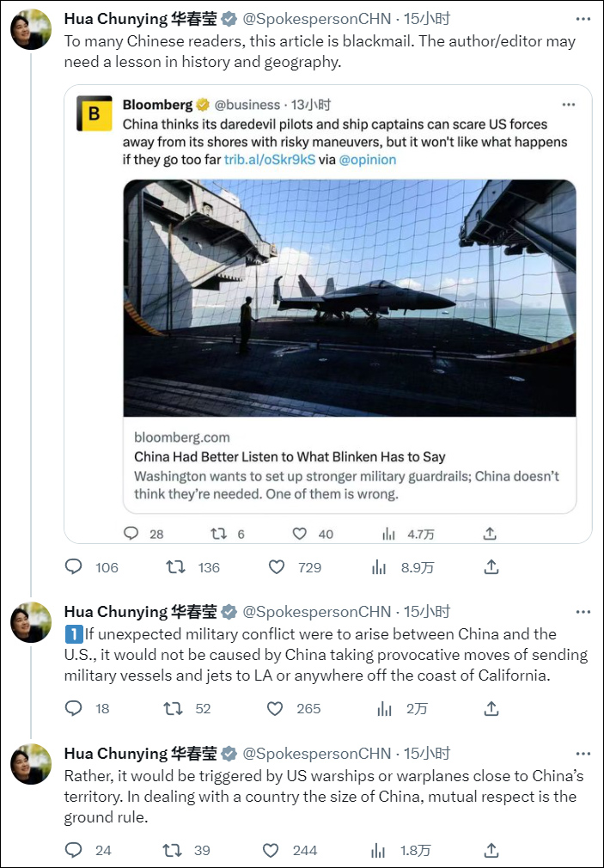The width and height of the screenshot is (604, 868).
Task: Open more options on the Bloomberg quote
Action: tap(568, 105)
